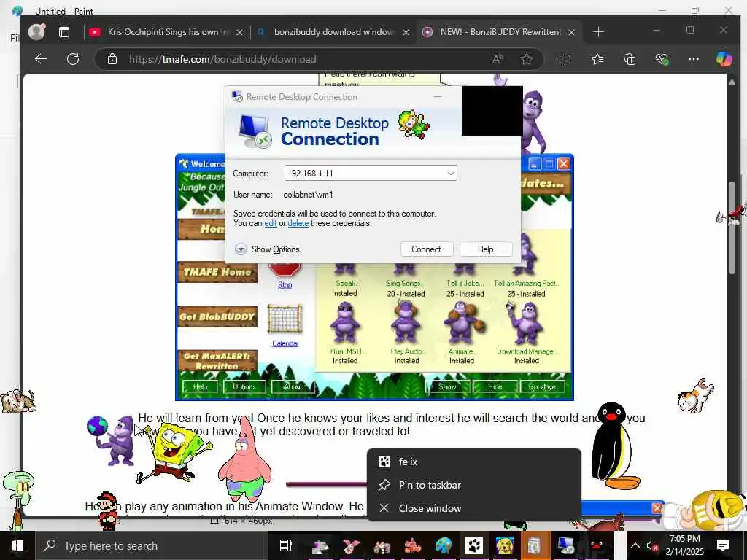Launch the Copilot icon in Edge

(x=724, y=59)
